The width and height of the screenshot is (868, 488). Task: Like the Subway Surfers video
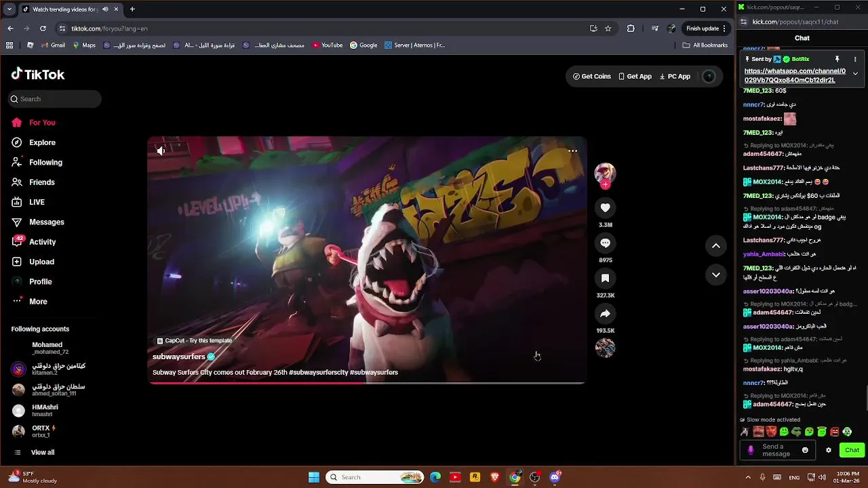605,208
